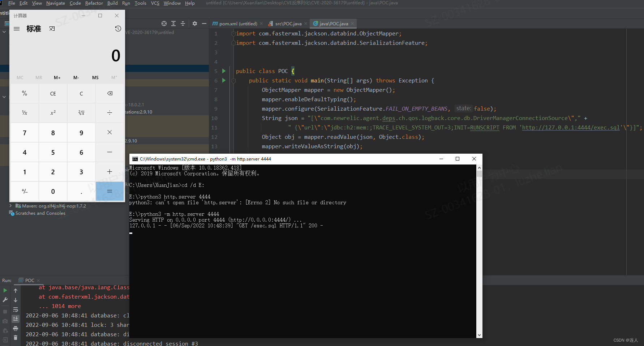The image size is (644, 346).
Task: Open project panel settings gear
Action: (x=195, y=24)
